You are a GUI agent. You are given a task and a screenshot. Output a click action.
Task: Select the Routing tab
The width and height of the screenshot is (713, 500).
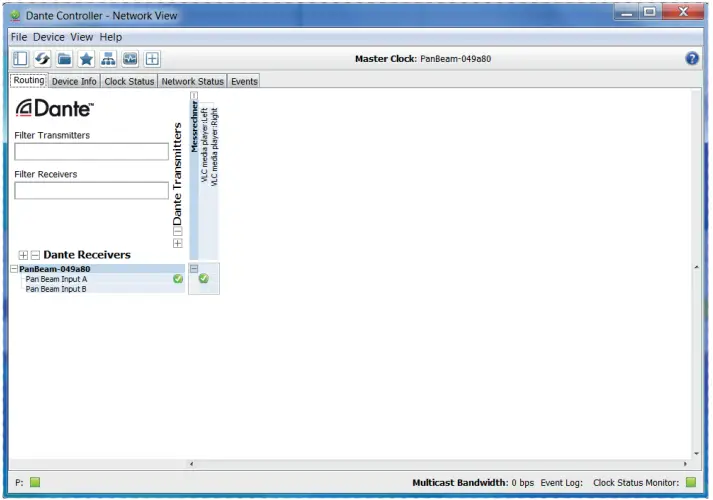[29, 80]
